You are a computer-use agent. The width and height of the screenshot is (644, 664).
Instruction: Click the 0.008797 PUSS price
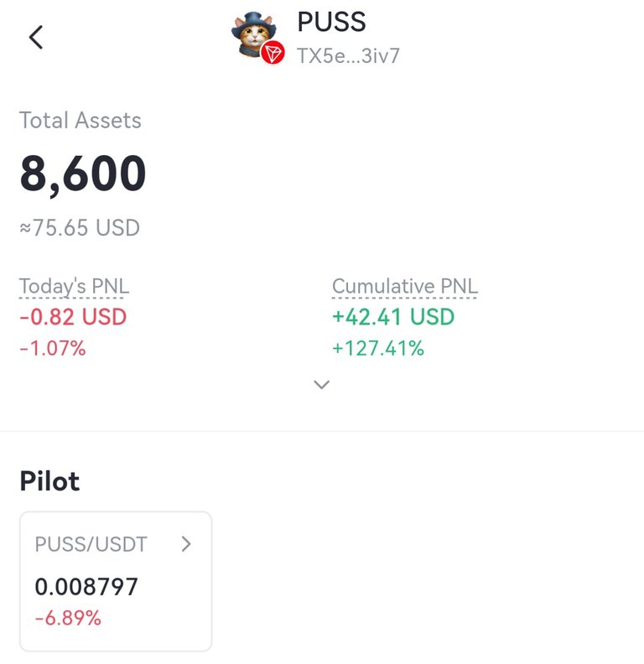[86, 587]
